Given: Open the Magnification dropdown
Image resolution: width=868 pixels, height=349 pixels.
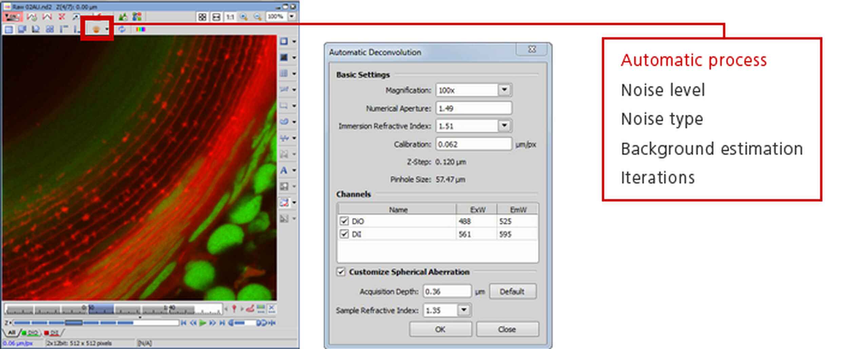Looking at the screenshot, I should pyautogui.click(x=504, y=90).
